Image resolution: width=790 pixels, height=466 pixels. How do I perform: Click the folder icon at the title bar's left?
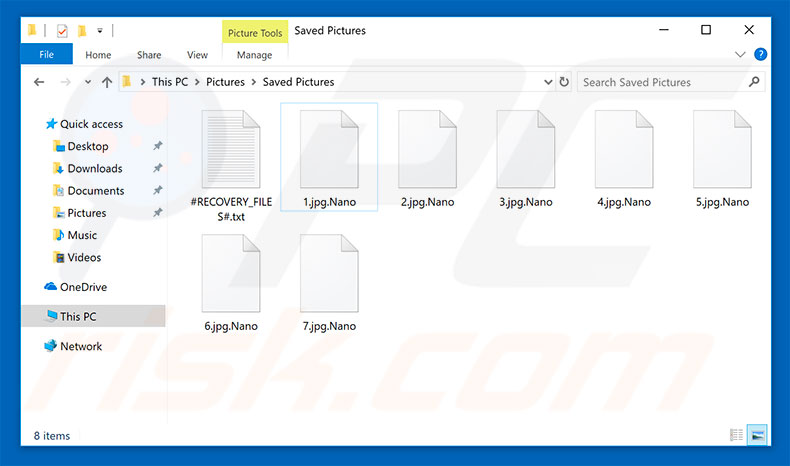click(32, 31)
